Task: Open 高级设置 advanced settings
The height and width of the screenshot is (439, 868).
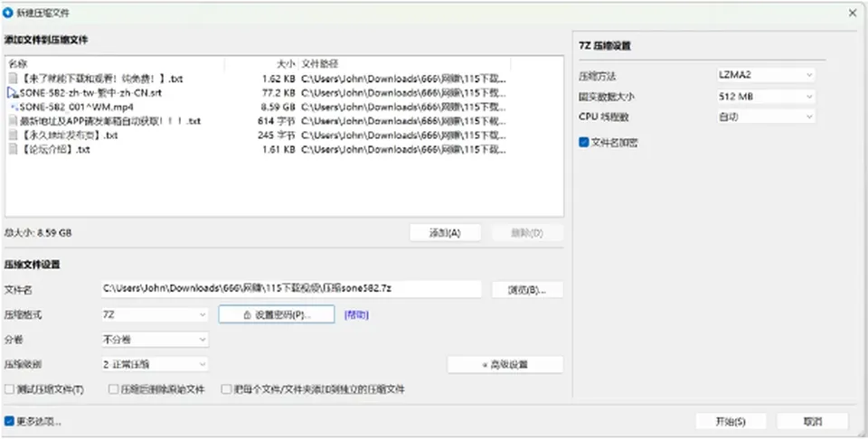Action: (x=505, y=365)
